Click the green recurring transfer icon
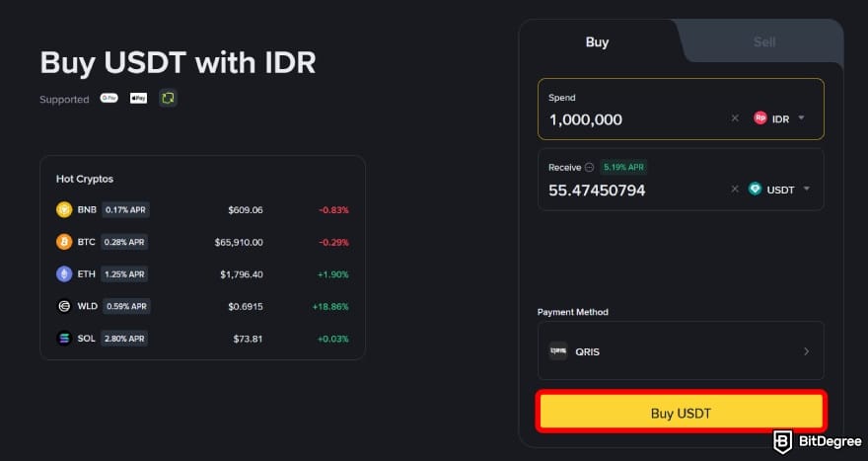Image resolution: width=868 pixels, height=461 pixels. tap(168, 98)
